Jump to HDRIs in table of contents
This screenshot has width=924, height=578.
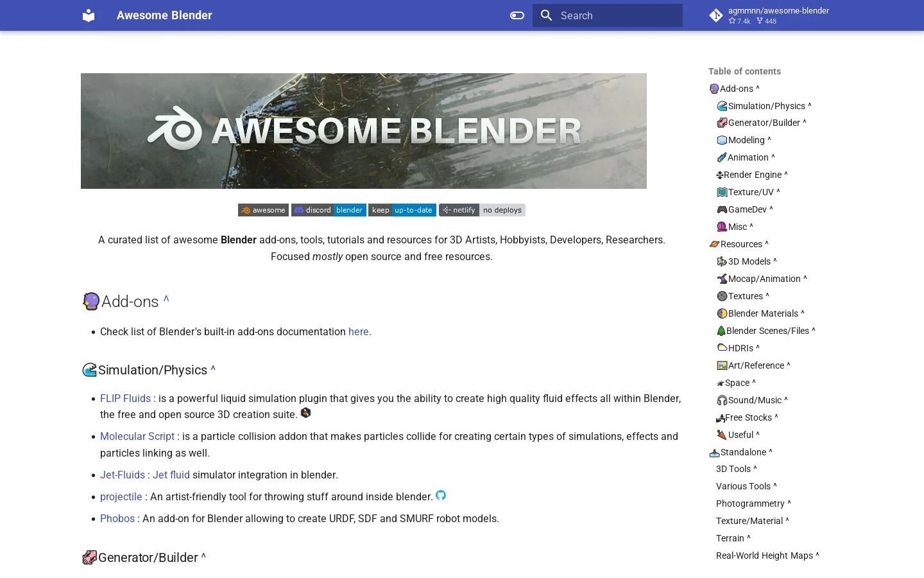[738, 348]
